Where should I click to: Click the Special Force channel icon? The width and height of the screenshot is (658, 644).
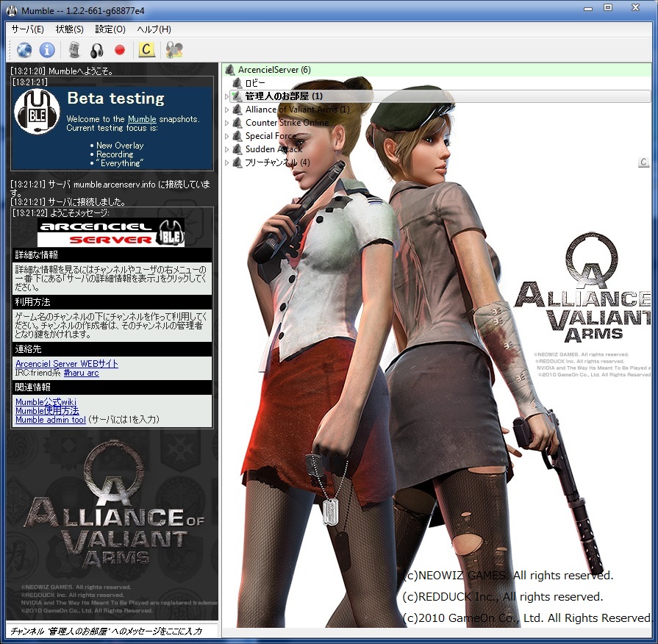coord(237,136)
